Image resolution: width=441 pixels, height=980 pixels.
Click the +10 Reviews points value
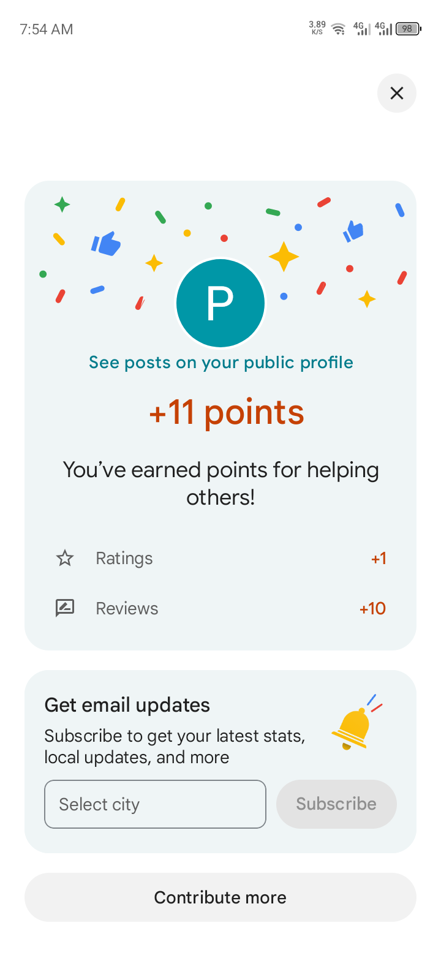(372, 608)
